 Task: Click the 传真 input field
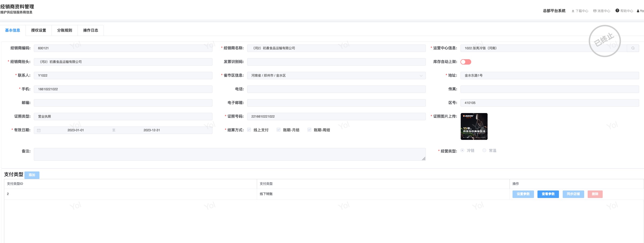(x=550, y=89)
